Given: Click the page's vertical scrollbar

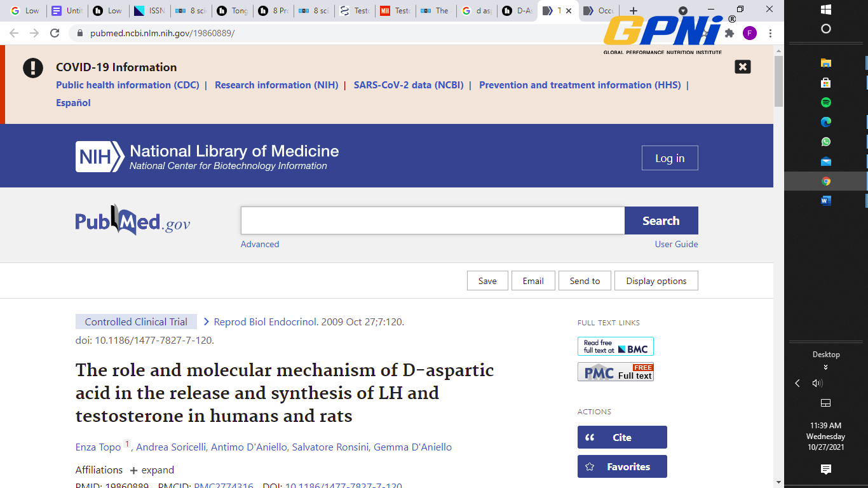Looking at the screenshot, I should pyautogui.click(x=778, y=81).
